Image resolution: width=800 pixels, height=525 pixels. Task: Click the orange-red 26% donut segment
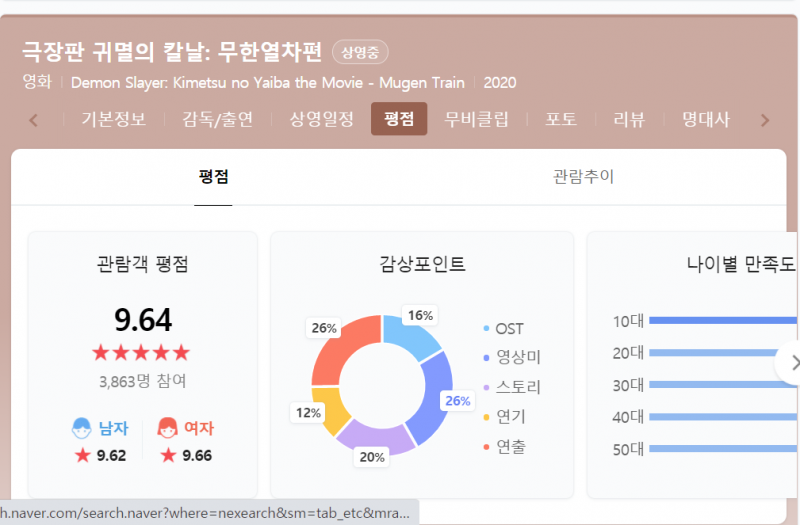point(344,347)
